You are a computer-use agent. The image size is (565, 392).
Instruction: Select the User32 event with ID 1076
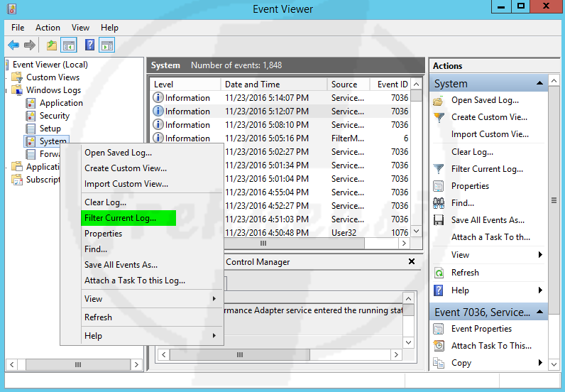click(317, 233)
